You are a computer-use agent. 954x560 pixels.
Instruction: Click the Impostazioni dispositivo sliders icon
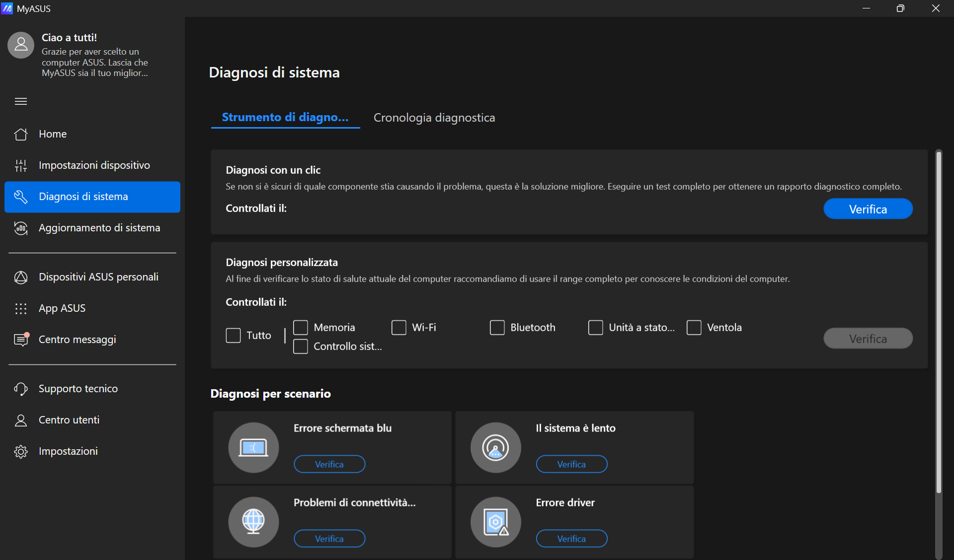[21, 165]
